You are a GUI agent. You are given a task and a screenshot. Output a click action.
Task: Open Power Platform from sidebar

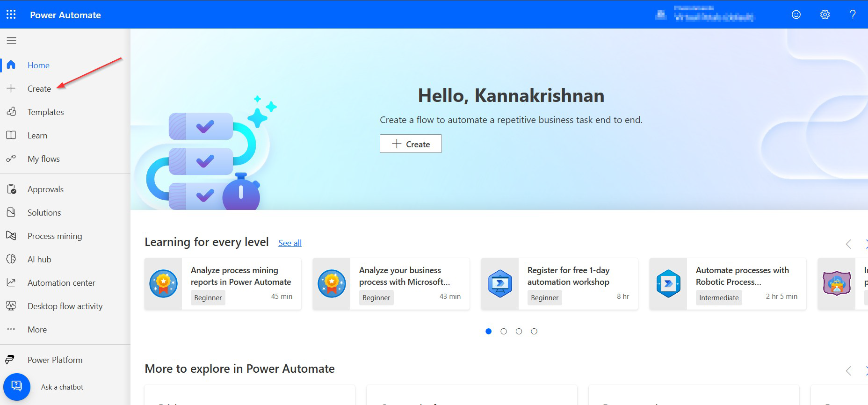[x=55, y=360]
